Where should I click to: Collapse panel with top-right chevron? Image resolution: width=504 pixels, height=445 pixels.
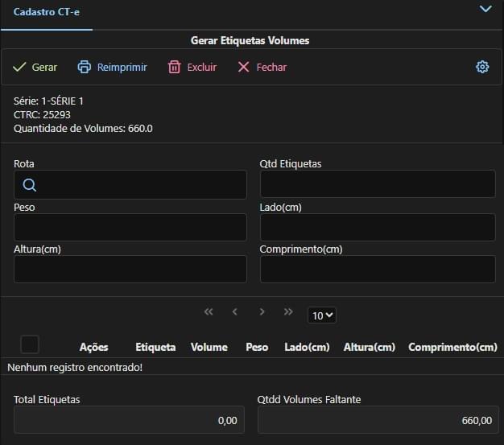(485, 9)
